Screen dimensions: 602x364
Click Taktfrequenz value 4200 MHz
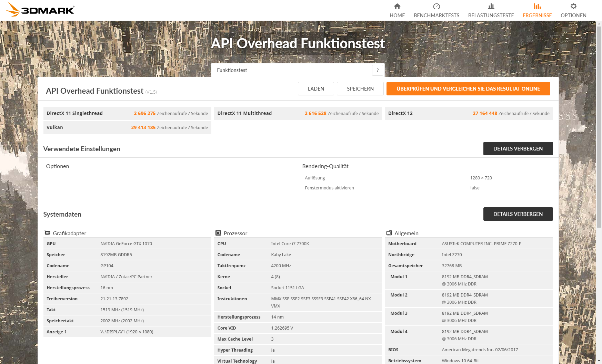pos(281,266)
